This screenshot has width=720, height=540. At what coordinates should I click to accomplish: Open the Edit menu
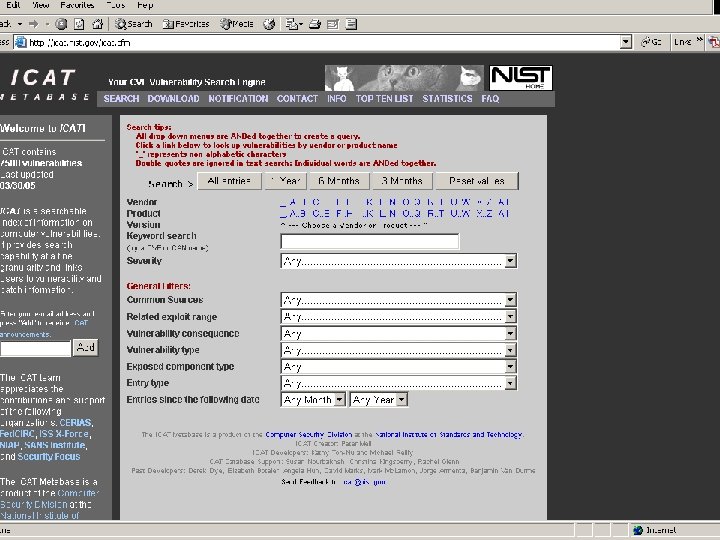click(x=13, y=5)
